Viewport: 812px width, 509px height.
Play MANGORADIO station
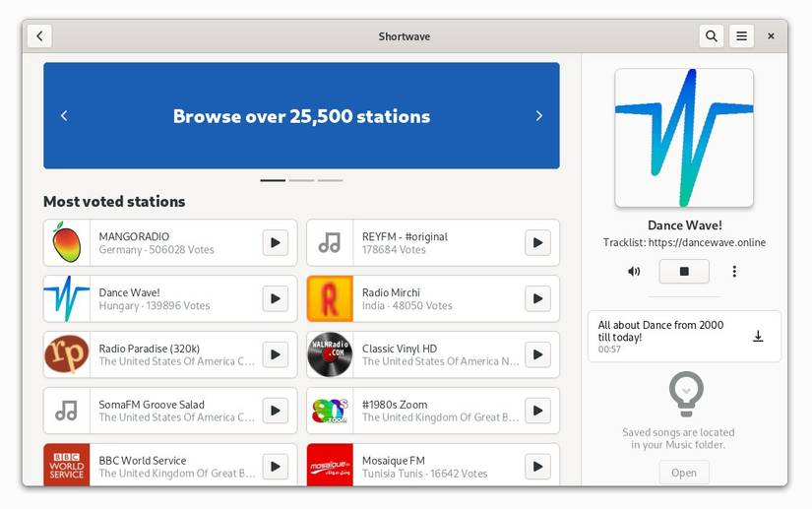pos(276,243)
